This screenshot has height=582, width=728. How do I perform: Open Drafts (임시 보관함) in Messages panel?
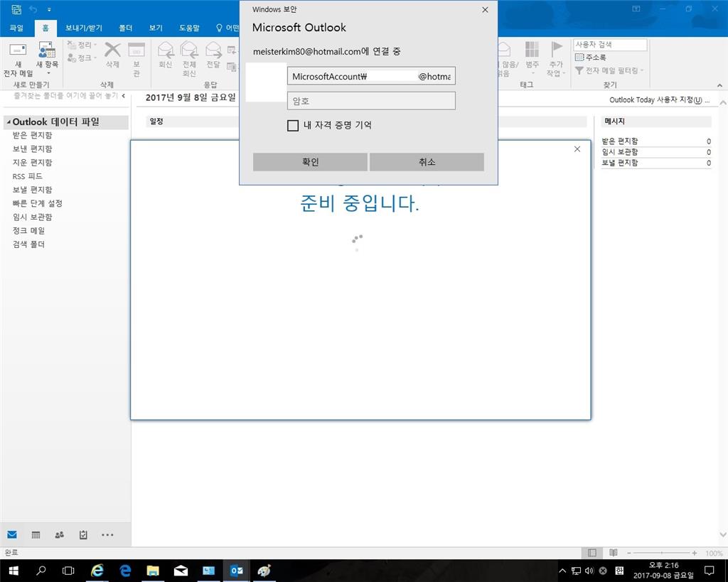click(x=620, y=152)
